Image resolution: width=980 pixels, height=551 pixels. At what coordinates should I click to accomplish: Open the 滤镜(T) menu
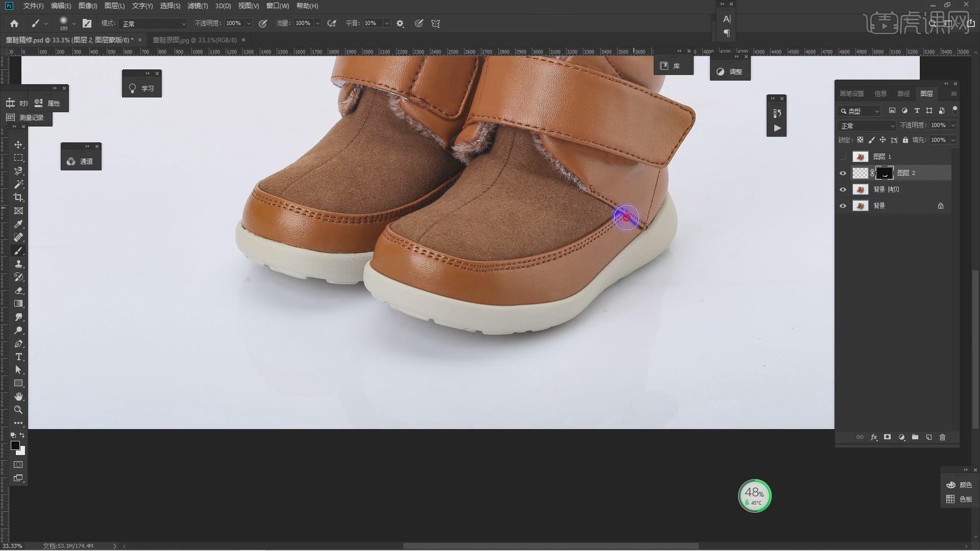[198, 6]
